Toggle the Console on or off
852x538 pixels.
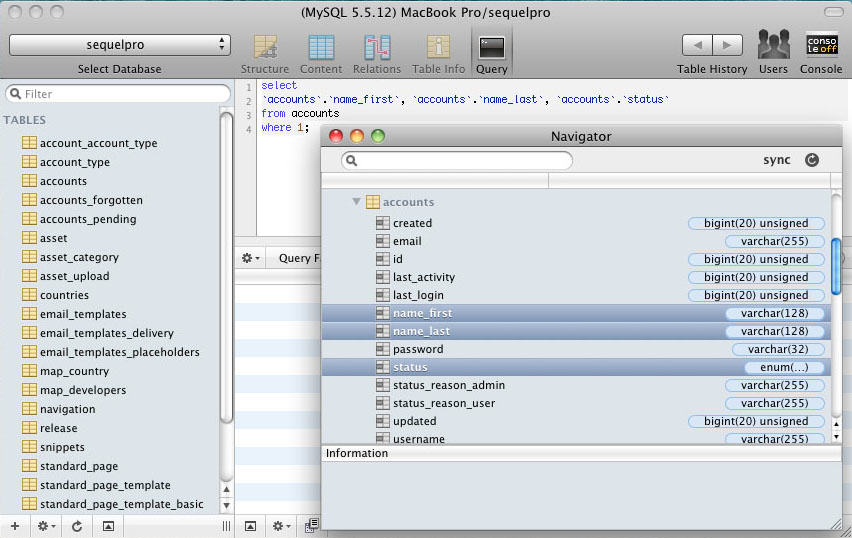[821, 53]
